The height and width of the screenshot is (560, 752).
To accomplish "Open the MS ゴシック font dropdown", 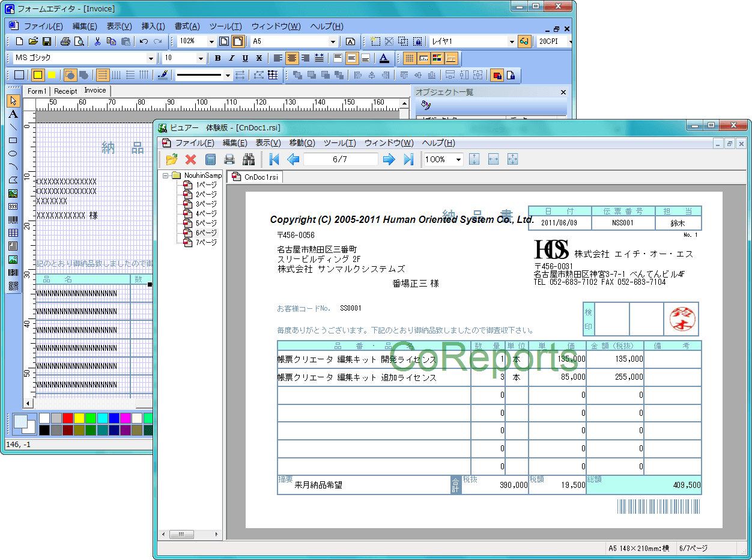I will coord(151,58).
